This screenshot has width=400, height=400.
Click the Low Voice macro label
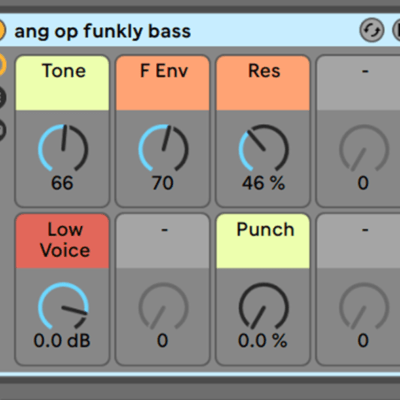tap(65, 240)
